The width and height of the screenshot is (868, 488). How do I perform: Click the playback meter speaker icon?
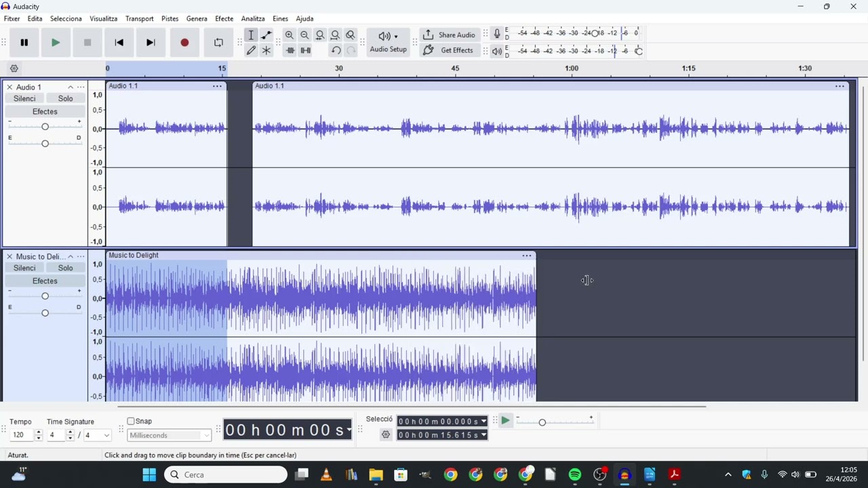pos(497,51)
